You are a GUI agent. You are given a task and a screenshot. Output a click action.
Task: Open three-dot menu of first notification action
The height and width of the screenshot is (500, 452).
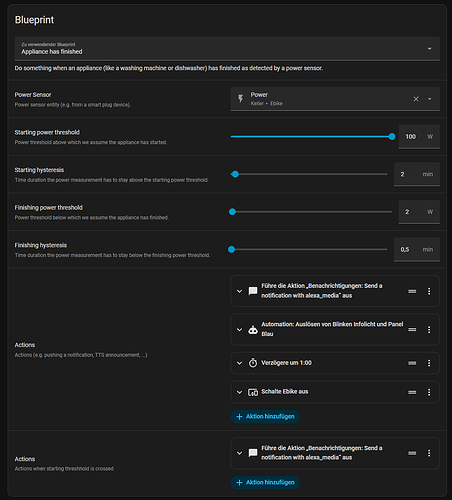429,291
